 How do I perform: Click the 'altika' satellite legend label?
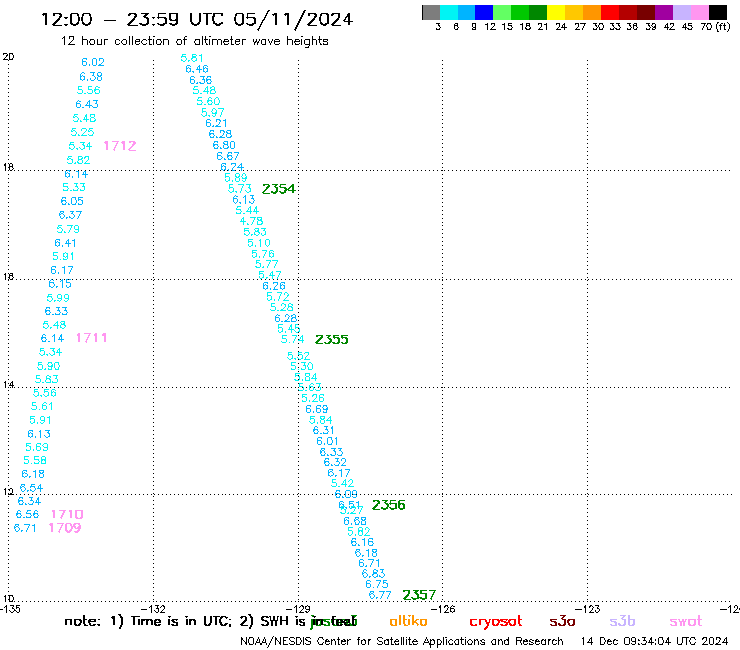(x=408, y=621)
